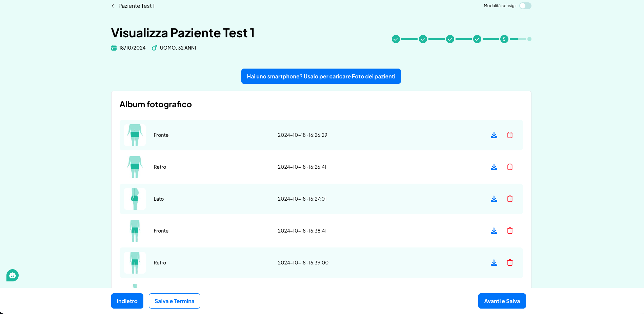Download the first Fronte photo
Screen dimensions: 644x314
pyautogui.click(x=494, y=135)
